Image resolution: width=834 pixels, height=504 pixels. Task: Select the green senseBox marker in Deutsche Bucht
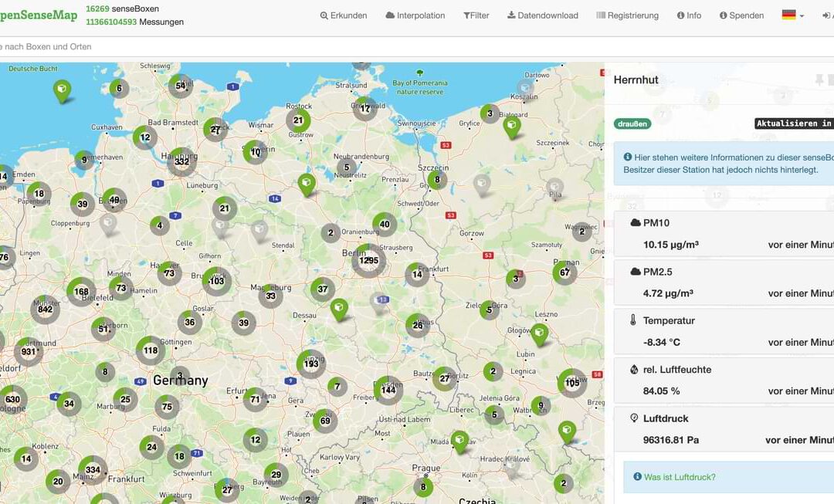[x=62, y=90]
